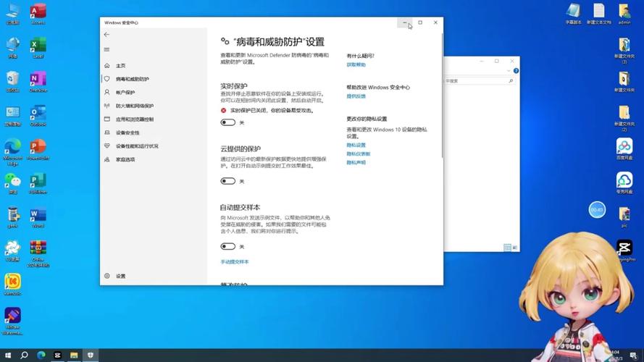Viewport: 644px width, 362px height.
Task: Select the yellow K app desktop icon
Action: click(x=13, y=285)
